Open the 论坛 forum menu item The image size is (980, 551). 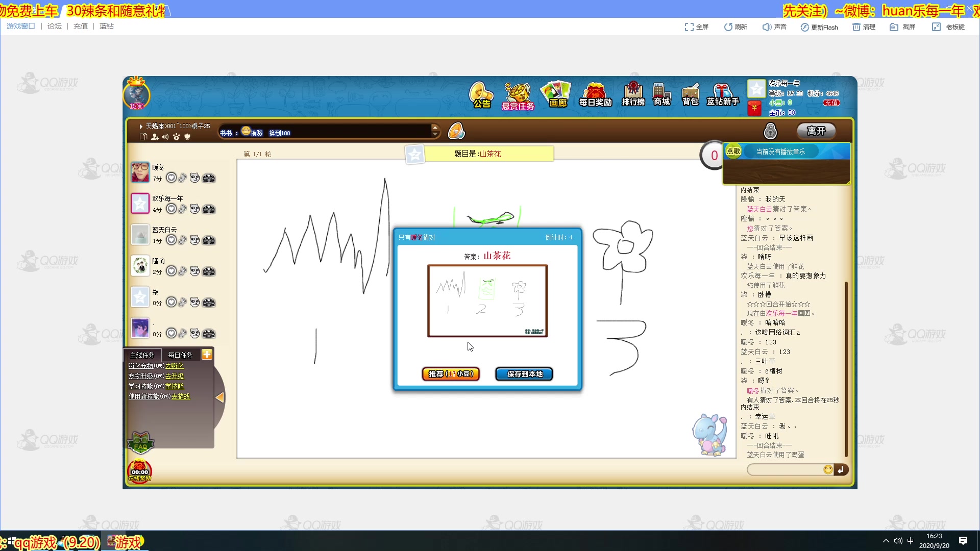(54, 27)
